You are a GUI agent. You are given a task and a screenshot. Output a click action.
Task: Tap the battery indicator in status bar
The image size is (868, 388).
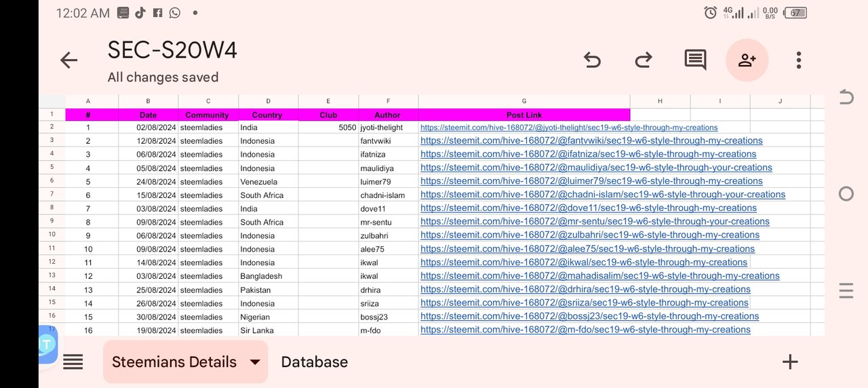795,12
